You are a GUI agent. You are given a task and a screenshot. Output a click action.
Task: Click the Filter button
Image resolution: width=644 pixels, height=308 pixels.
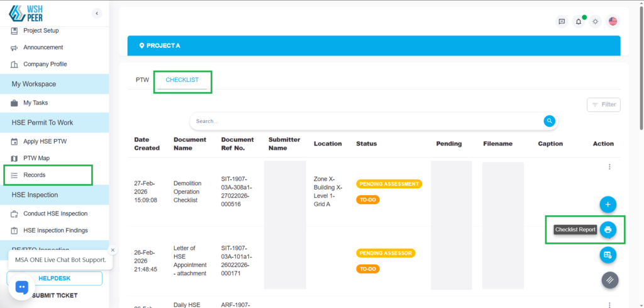point(603,105)
